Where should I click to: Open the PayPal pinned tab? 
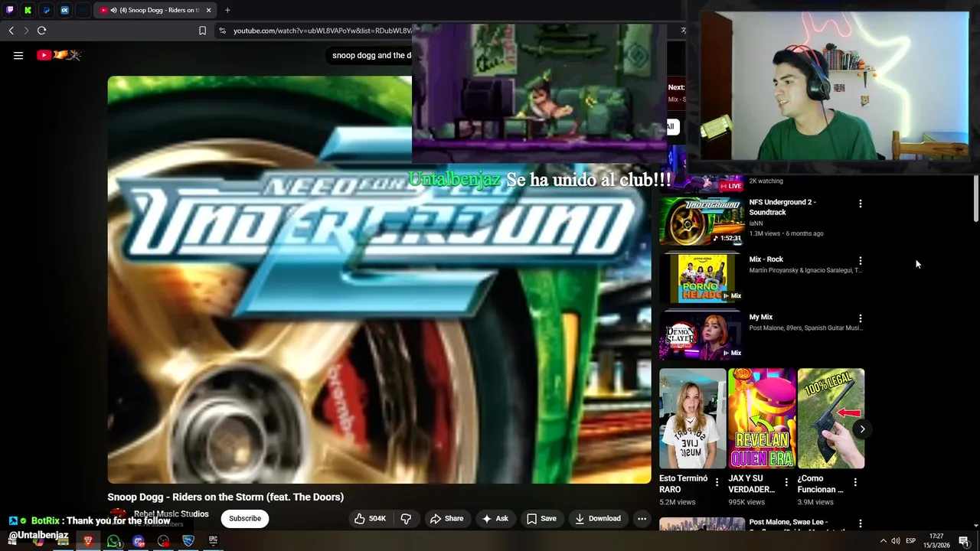pyautogui.click(x=47, y=10)
